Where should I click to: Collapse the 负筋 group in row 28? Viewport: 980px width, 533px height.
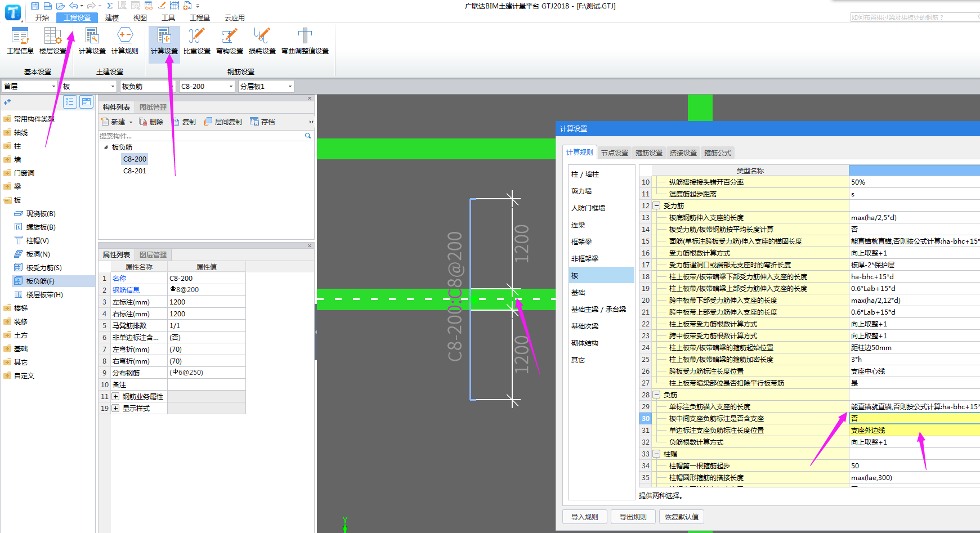656,395
